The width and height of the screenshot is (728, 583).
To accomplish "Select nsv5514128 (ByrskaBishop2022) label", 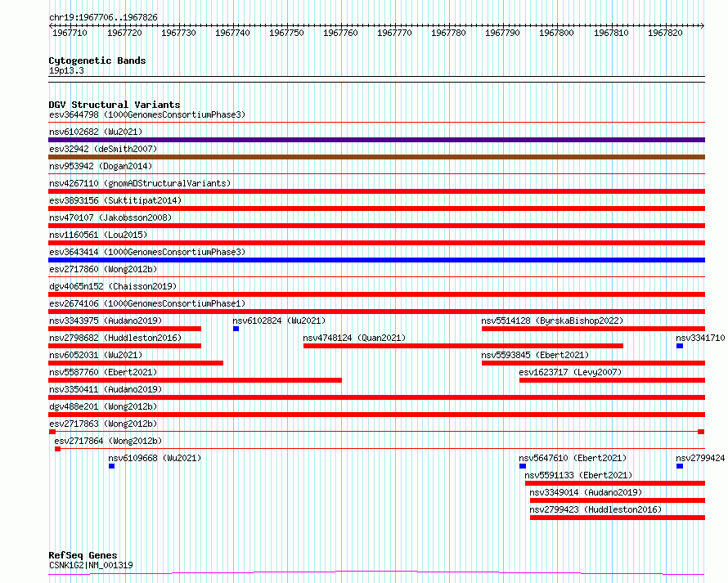I will click(x=552, y=321).
